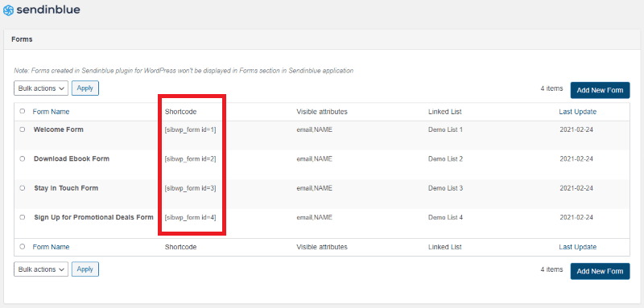Click the Shortcode column header at the top
Image resolution: width=644 pixels, height=308 pixels.
[x=180, y=112]
